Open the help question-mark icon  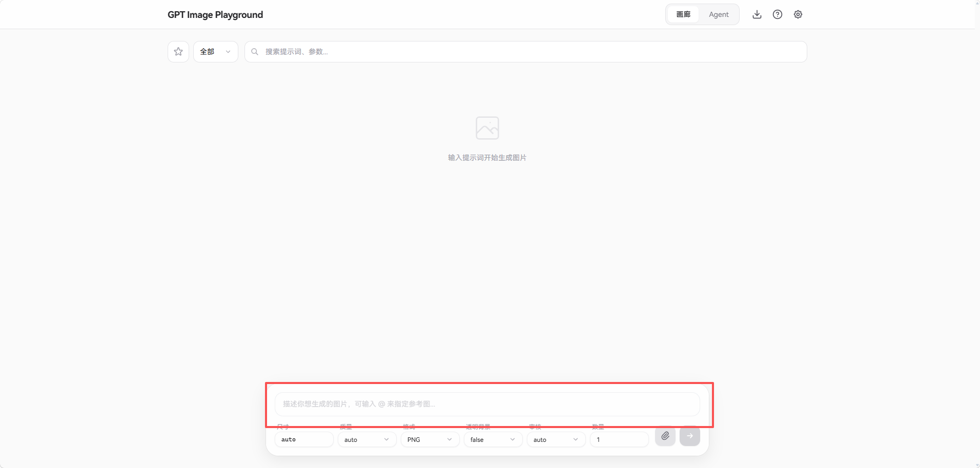778,14
